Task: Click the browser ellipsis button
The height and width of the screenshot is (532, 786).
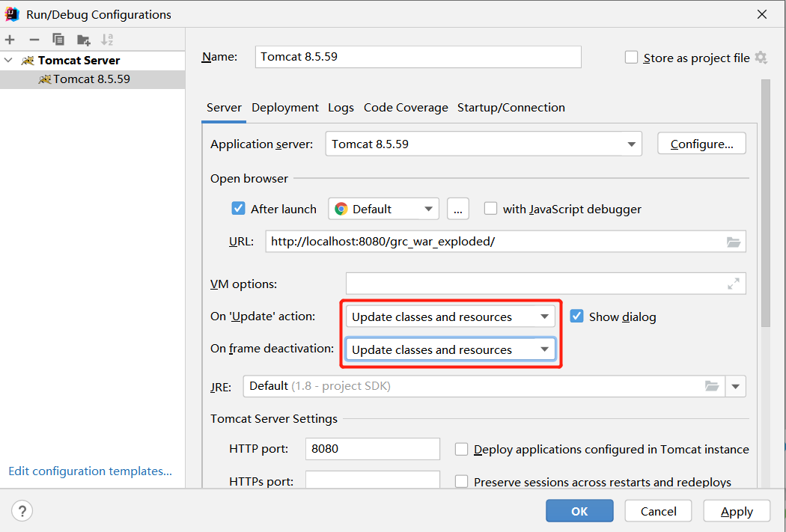Action: point(457,209)
